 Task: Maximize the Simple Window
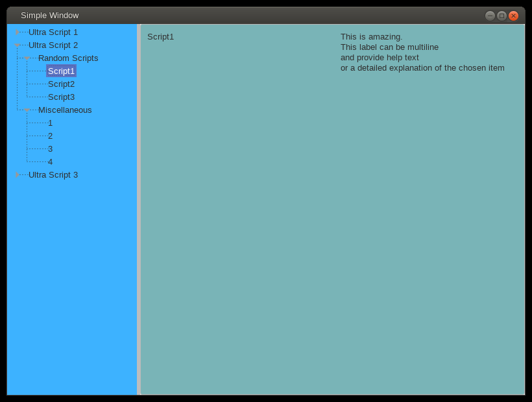click(x=502, y=16)
